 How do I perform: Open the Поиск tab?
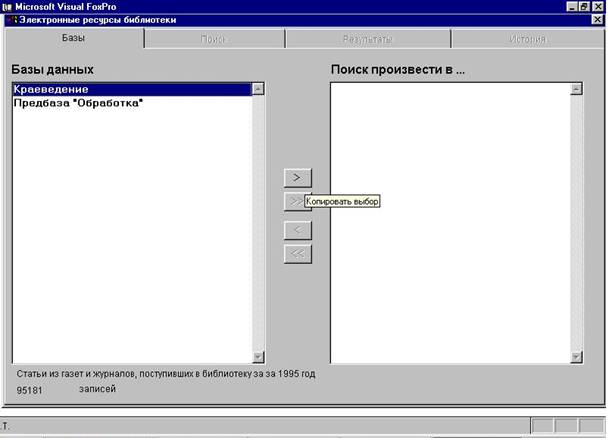214,39
